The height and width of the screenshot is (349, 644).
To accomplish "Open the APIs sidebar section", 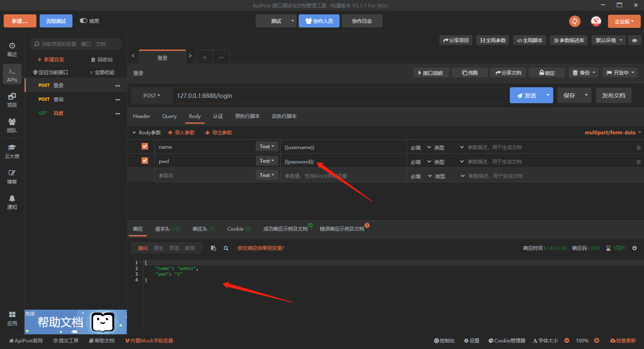I will tap(12, 75).
